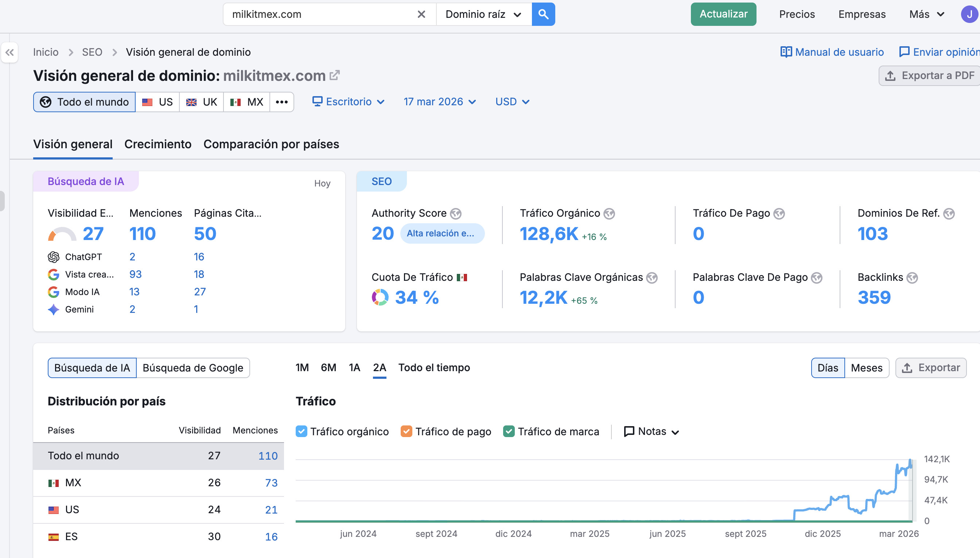Open Notas on the traffic chart
The width and height of the screenshot is (980, 558).
651,432
